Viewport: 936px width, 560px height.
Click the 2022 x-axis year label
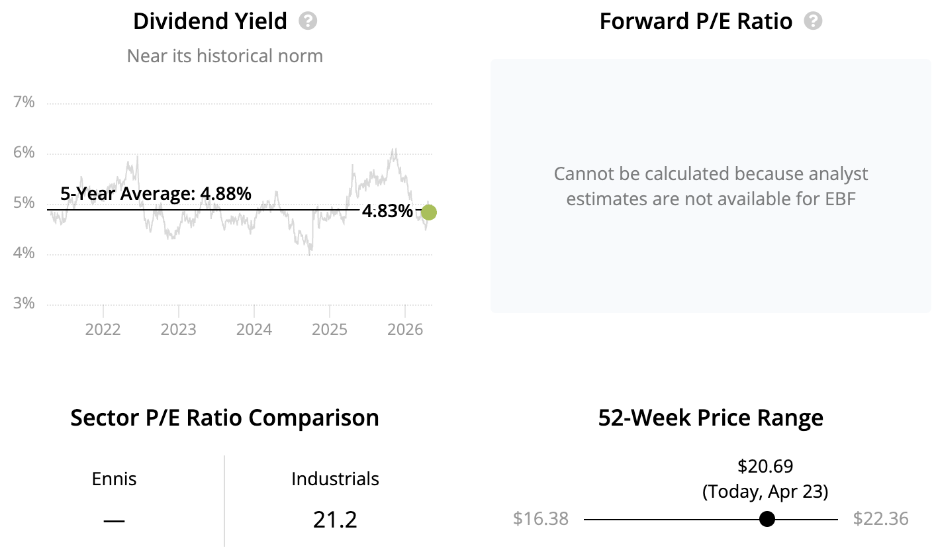click(103, 329)
